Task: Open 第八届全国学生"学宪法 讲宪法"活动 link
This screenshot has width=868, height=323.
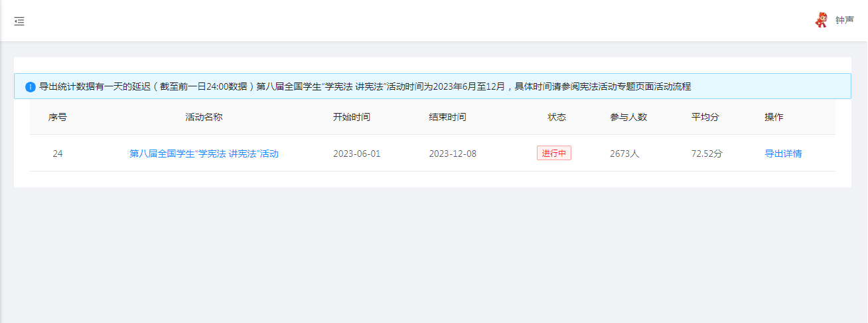Action: (204, 154)
